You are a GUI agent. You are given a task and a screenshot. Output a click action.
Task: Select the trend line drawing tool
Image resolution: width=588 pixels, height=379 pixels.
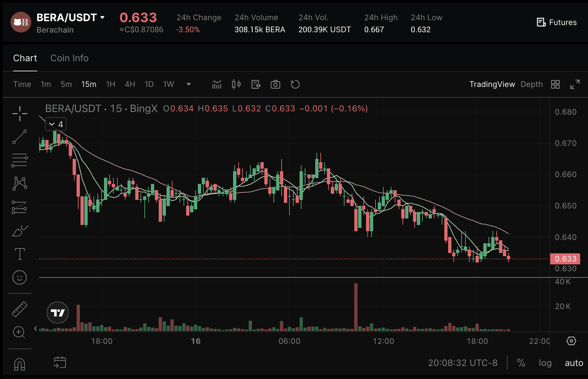[x=19, y=137]
